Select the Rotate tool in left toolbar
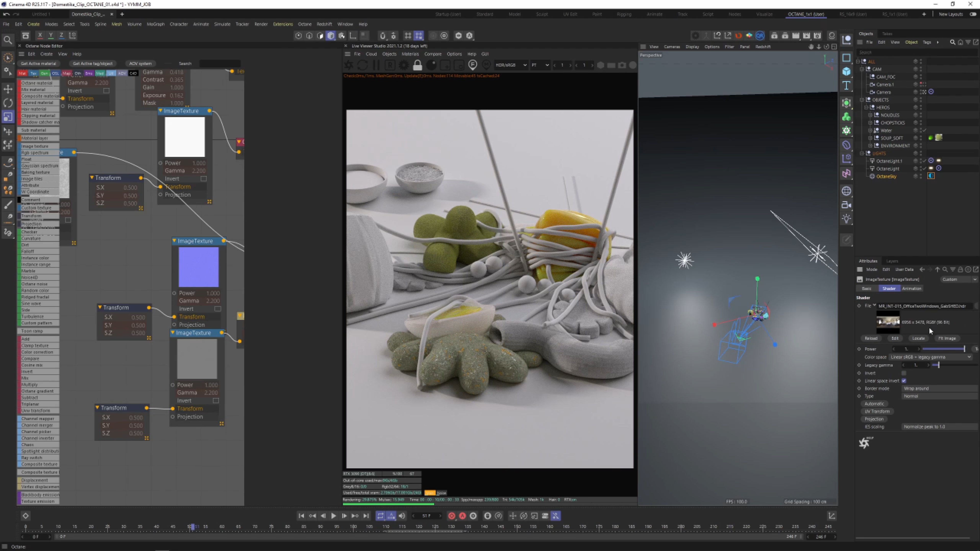Screen dimensions: 980x551 [x=8, y=103]
